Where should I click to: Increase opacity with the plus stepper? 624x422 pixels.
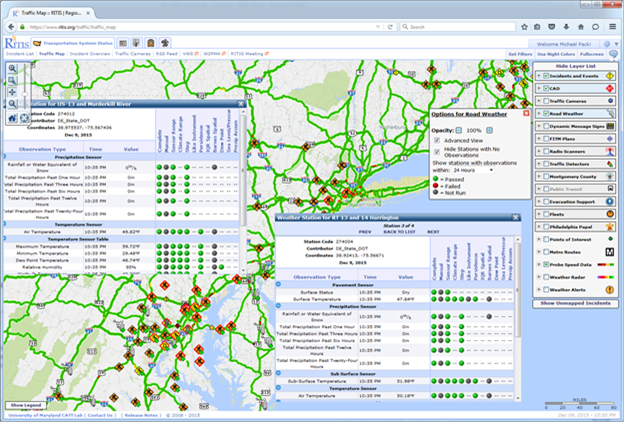(489, 130)
